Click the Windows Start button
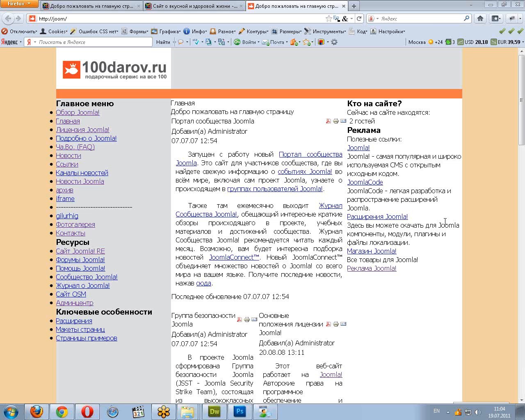The width and height of the screenshot is (525, 420). click(11, 411)
